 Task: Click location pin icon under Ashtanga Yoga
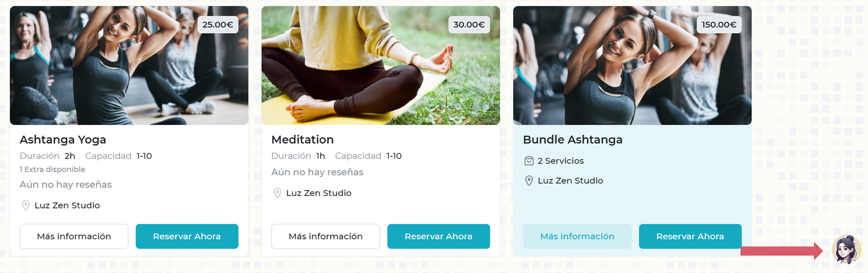tap(25, 205)
